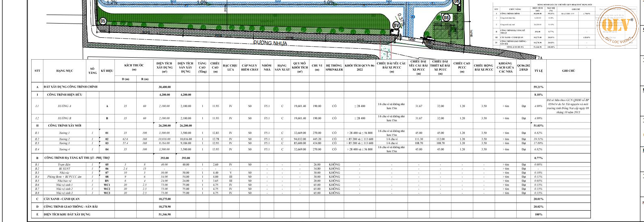
Task: Click the total land area value 51,346.90
Action: click(x=165, y=214)
